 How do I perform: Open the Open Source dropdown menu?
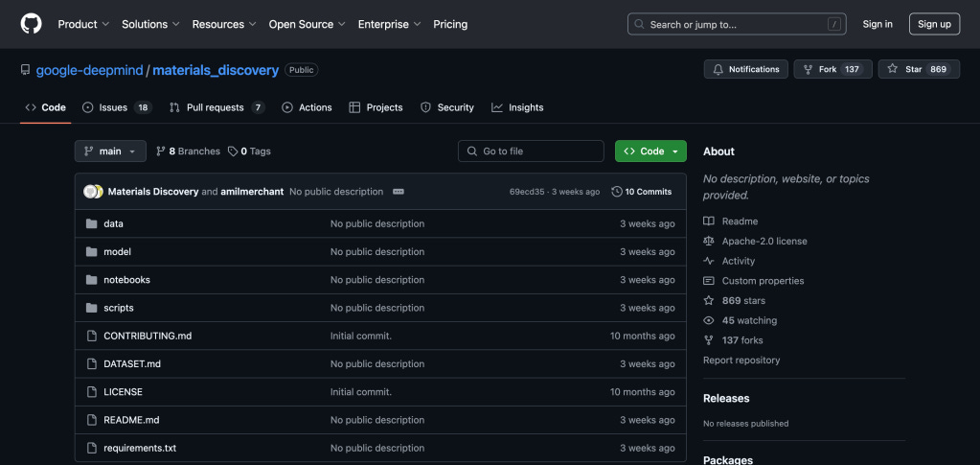308,24
